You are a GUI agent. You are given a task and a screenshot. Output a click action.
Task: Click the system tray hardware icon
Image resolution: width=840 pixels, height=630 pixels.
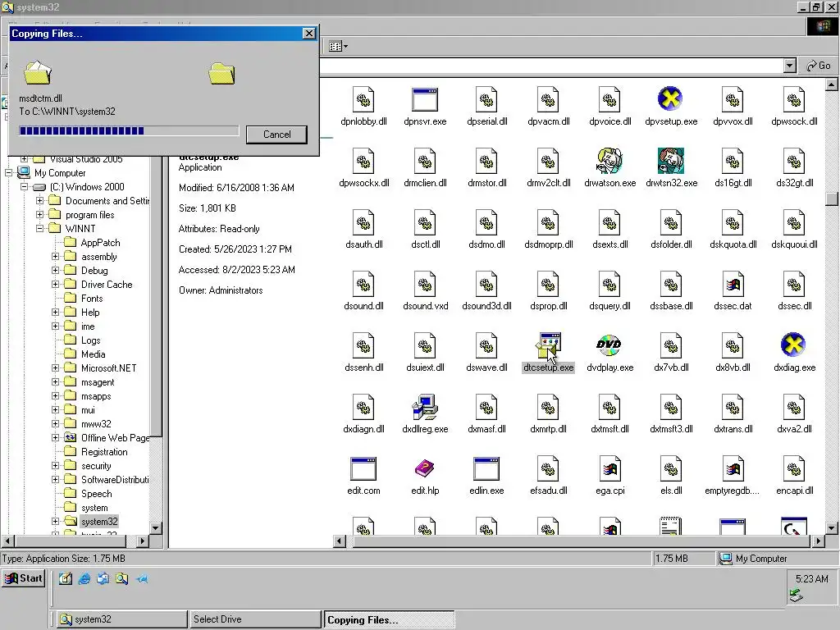(x=796, y=595)
